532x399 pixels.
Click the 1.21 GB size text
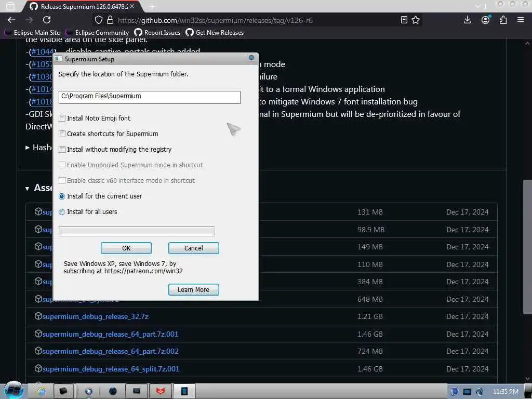(x=370, y=316)
